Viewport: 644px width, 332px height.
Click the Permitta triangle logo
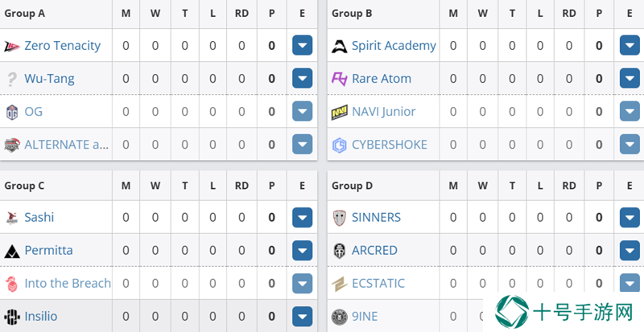[x=12, y=251]
